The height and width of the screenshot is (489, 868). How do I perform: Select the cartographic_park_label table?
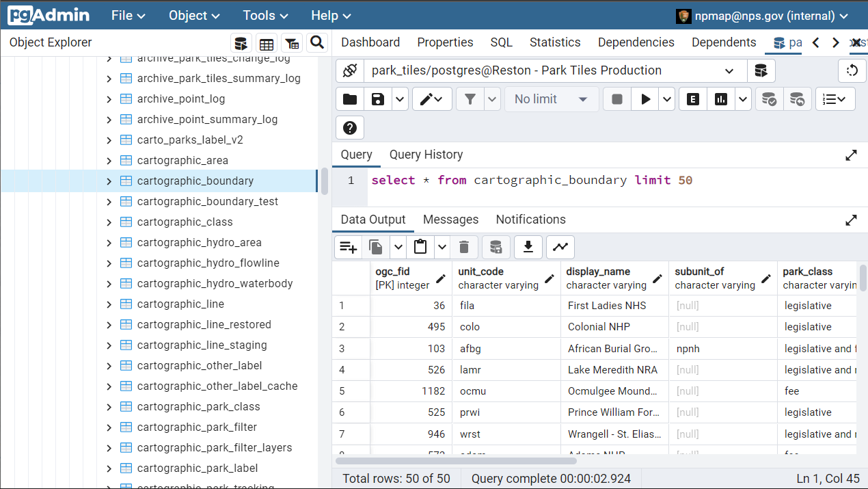pos(198,468)
